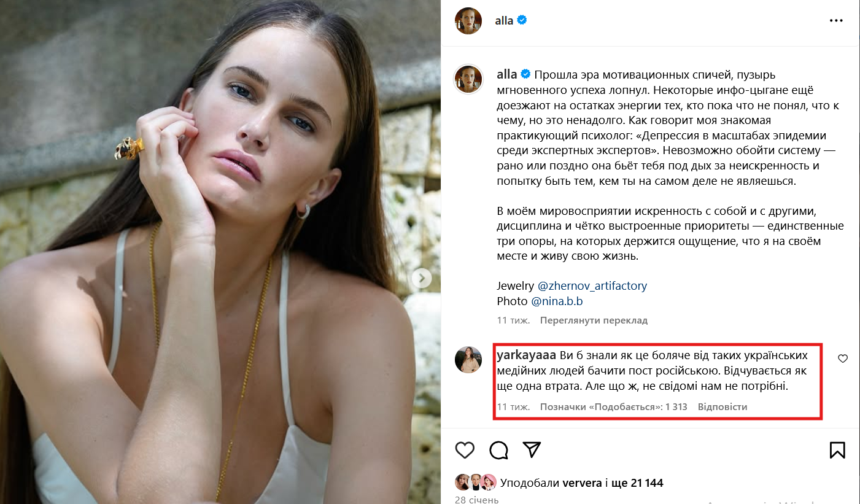Save post with bookmark icon
The height and width of the screenshot is (504, 860).
(837, 450)
